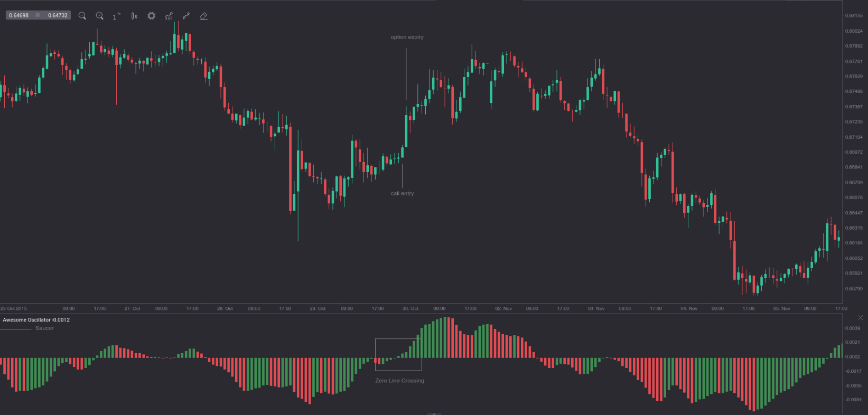Click the 29. Oct date marker

pos(318,308)
